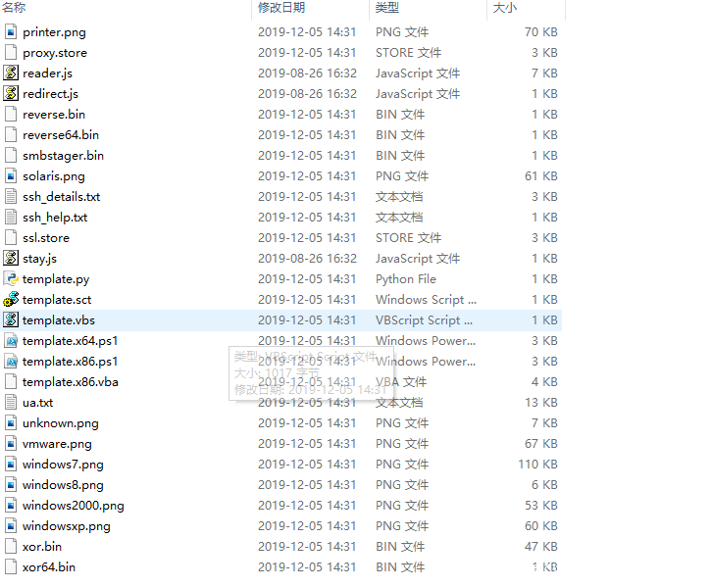This screenshot has width=711, height=588.
Task: Select the file name reverse.bin
Action: [x=54, y=115]
